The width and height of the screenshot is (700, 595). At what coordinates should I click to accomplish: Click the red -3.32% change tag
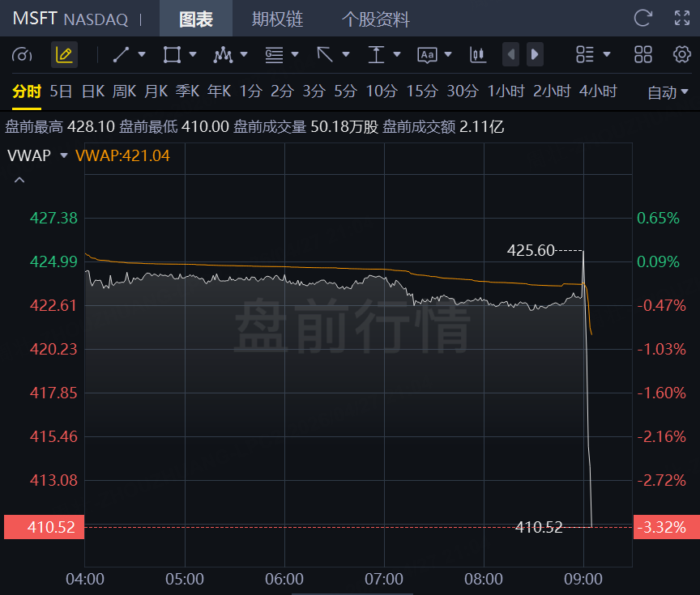tap(667, 527)
